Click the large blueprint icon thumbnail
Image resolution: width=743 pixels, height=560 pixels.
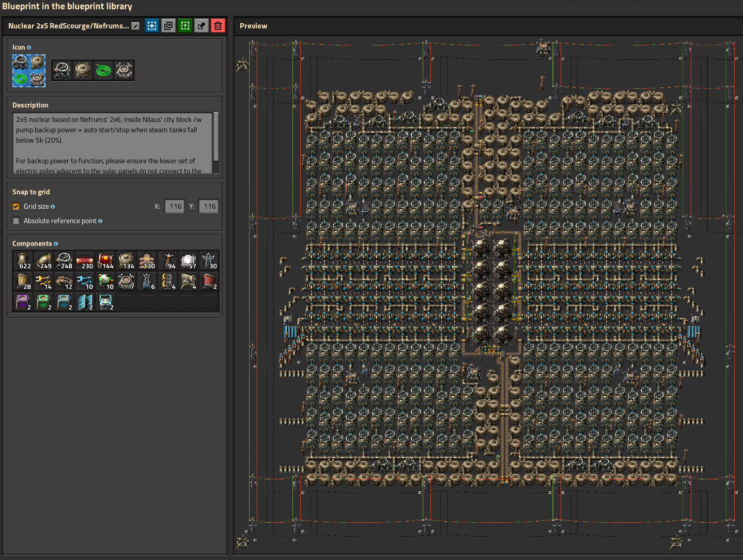29,70
